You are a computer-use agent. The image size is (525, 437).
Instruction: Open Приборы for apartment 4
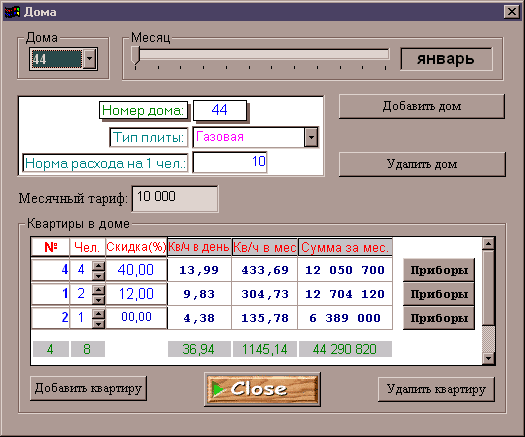click(x=439, y=270)
